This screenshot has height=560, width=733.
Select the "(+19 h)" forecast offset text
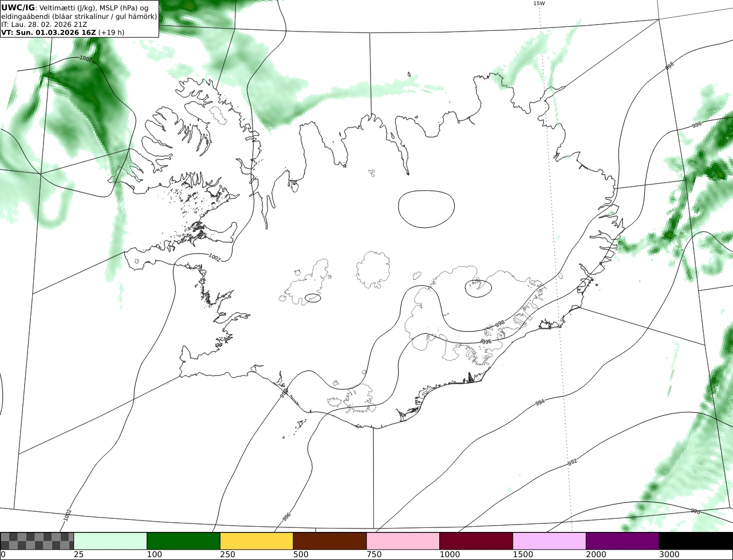112,33
